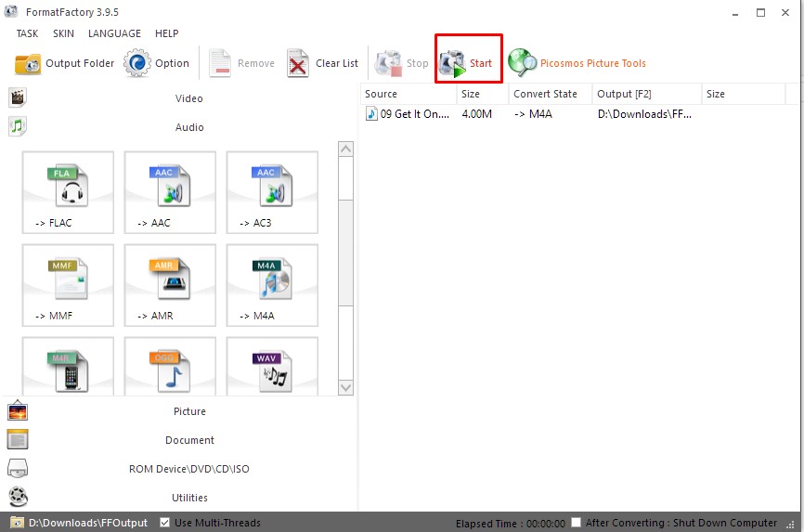804x532 pixels.
Task: Click the FormatFactory title bar app icon
Action: click(11, 12)
